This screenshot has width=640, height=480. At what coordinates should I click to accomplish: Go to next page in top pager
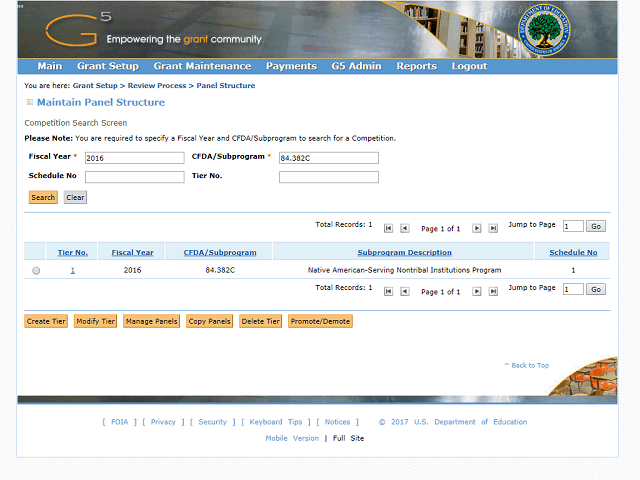pyautogui.click(x=476, y=228)
